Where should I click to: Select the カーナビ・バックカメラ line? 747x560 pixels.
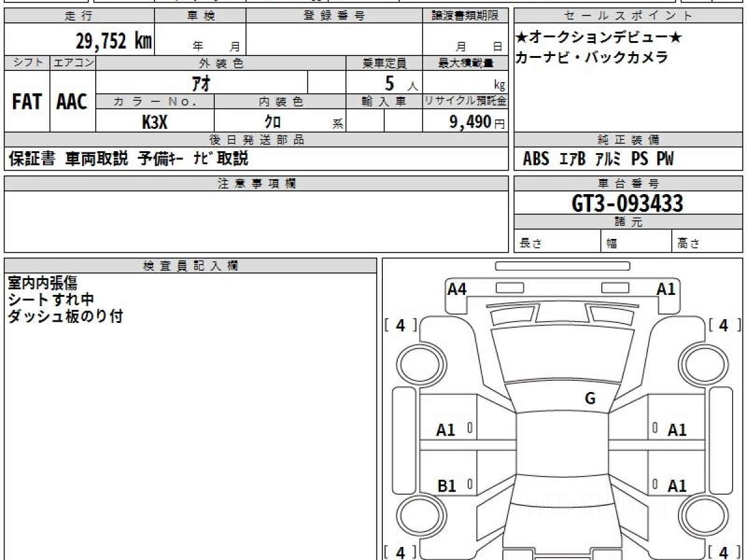point(591,57)
